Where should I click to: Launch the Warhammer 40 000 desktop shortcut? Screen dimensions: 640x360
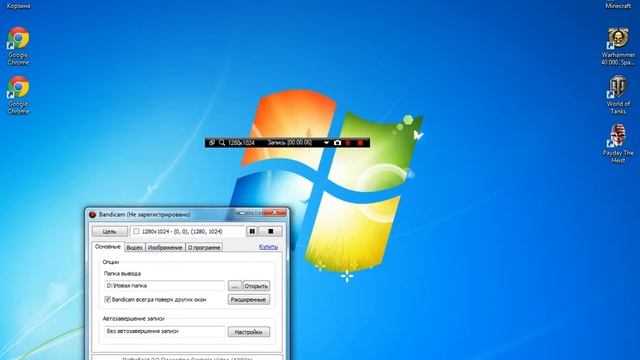tap(618, 47)
